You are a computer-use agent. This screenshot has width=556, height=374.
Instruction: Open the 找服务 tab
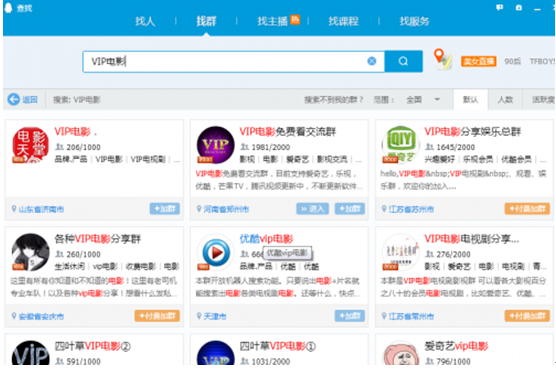coord(414,21)
